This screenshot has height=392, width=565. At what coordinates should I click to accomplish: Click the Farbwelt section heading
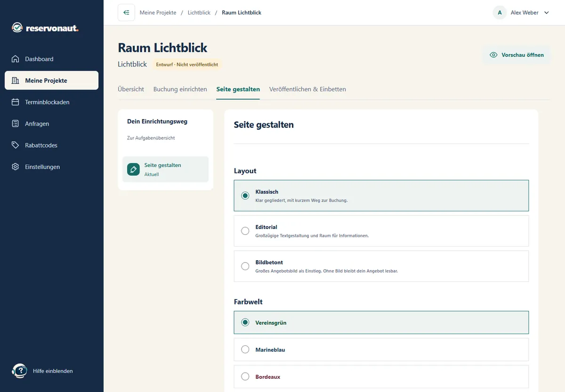pyautogui.click(x=248, y=302)
